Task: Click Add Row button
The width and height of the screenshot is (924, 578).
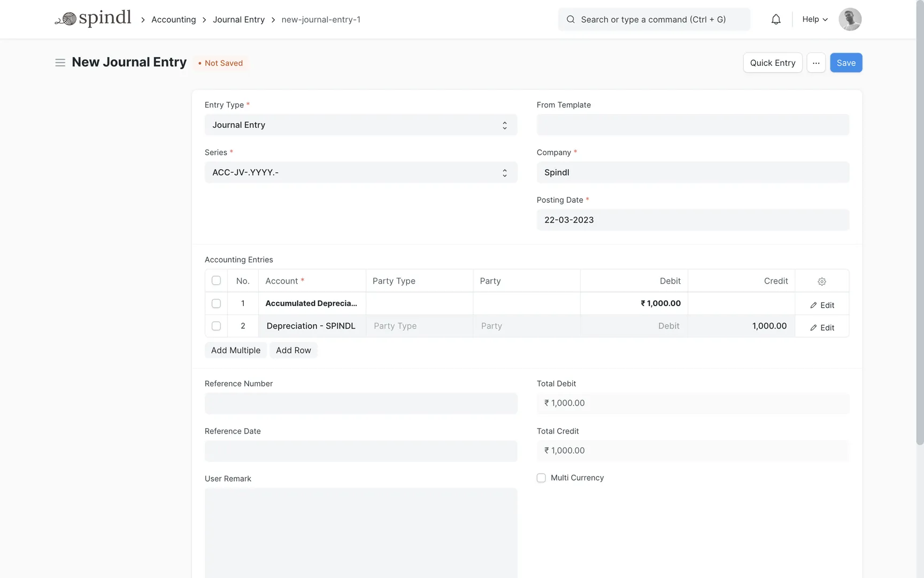Action: [294, 350]
